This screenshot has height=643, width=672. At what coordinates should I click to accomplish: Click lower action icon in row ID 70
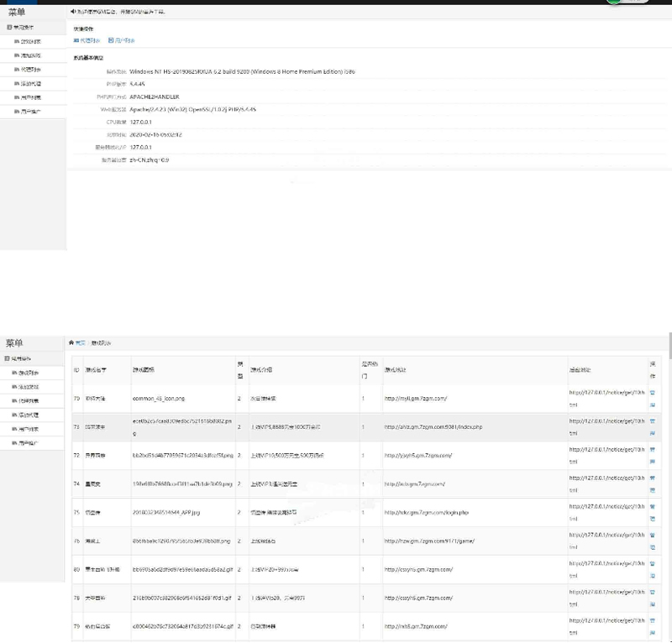653,405
